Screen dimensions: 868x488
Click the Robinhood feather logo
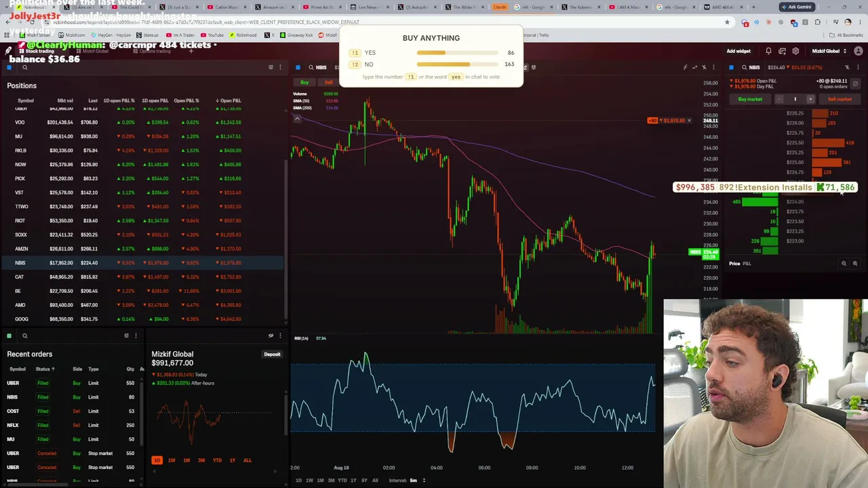tap(8, 51)
